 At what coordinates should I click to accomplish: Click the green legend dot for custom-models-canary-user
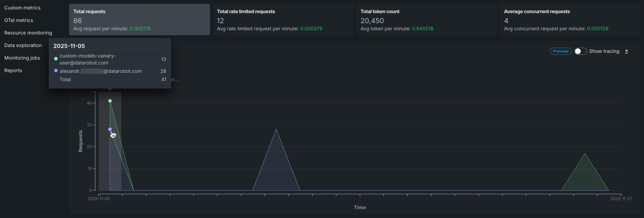56,59
